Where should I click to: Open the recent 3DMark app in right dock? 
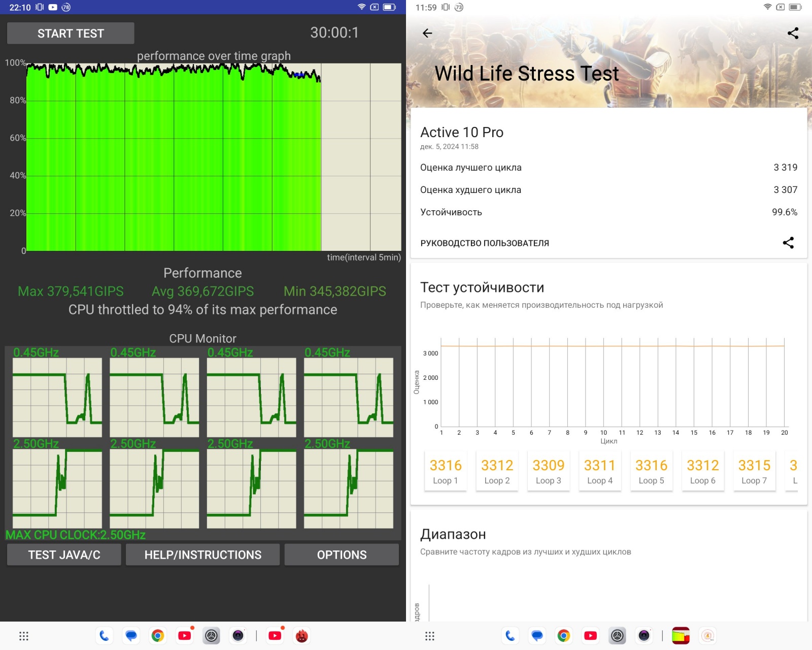tap(708, 636)
